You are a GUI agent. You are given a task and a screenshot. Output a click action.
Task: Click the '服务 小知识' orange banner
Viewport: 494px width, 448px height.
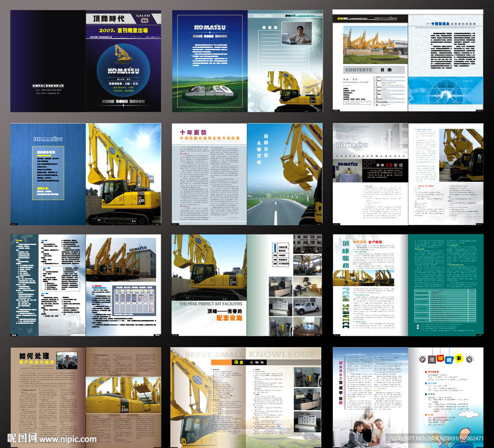(239, 362)
